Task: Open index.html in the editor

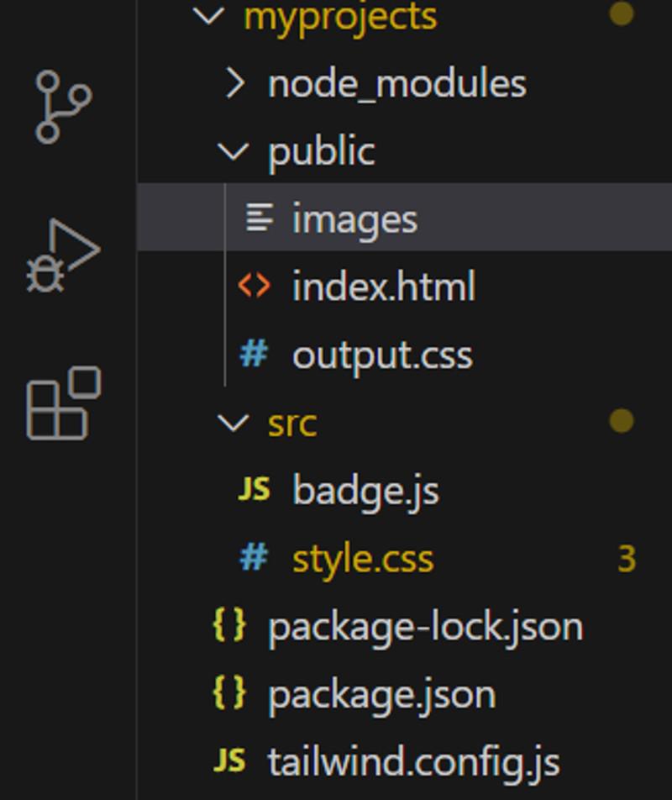Action: [383, 287]
